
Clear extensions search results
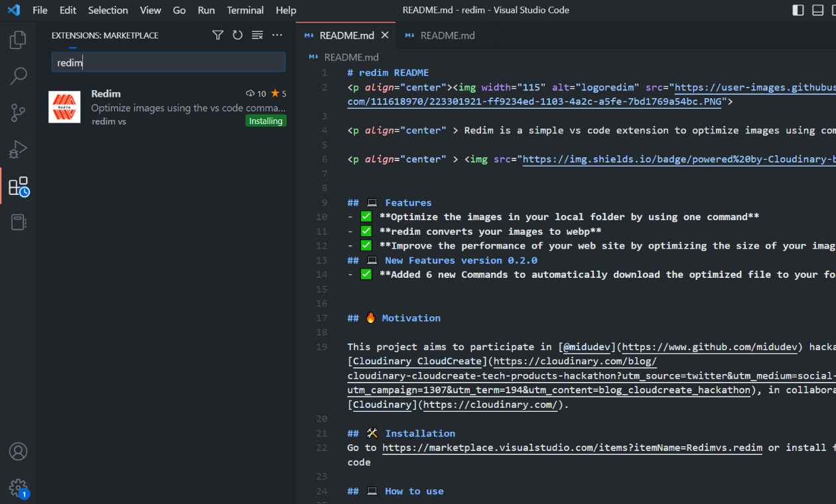tap(257, 35)
